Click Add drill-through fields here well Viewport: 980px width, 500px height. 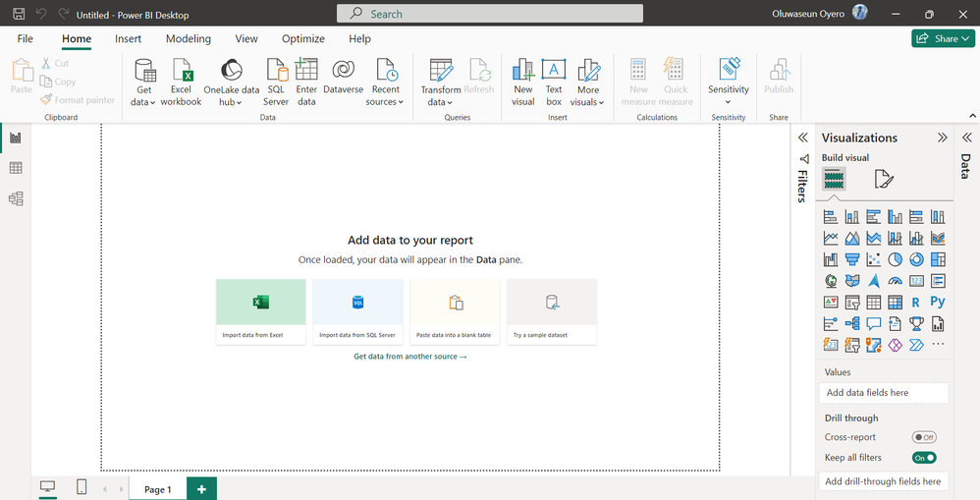(883, 481)
